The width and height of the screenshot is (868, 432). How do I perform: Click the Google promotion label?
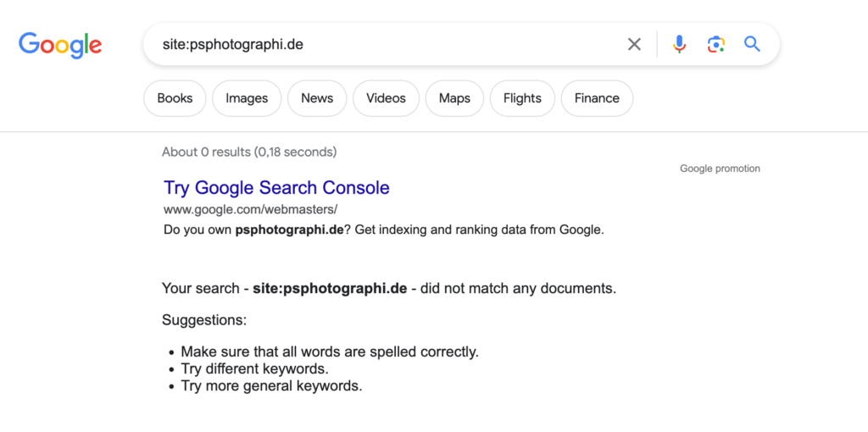pos(720,169)
